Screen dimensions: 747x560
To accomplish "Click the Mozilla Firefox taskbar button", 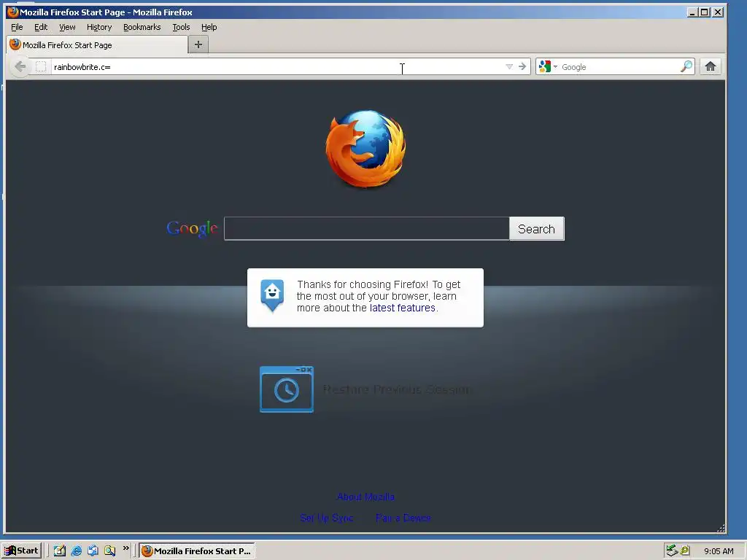I will tap(197, 551).
